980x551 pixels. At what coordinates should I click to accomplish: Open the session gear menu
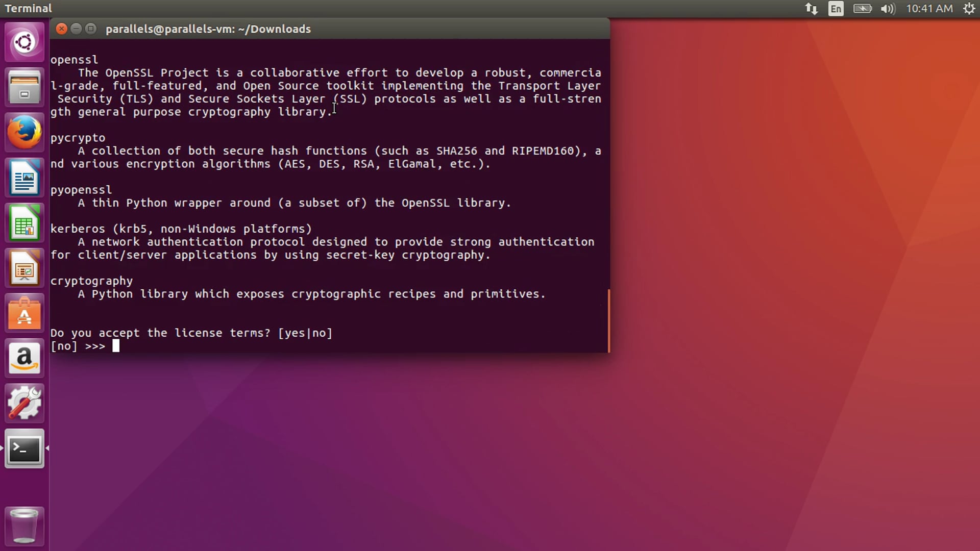(x=969, y=8)
